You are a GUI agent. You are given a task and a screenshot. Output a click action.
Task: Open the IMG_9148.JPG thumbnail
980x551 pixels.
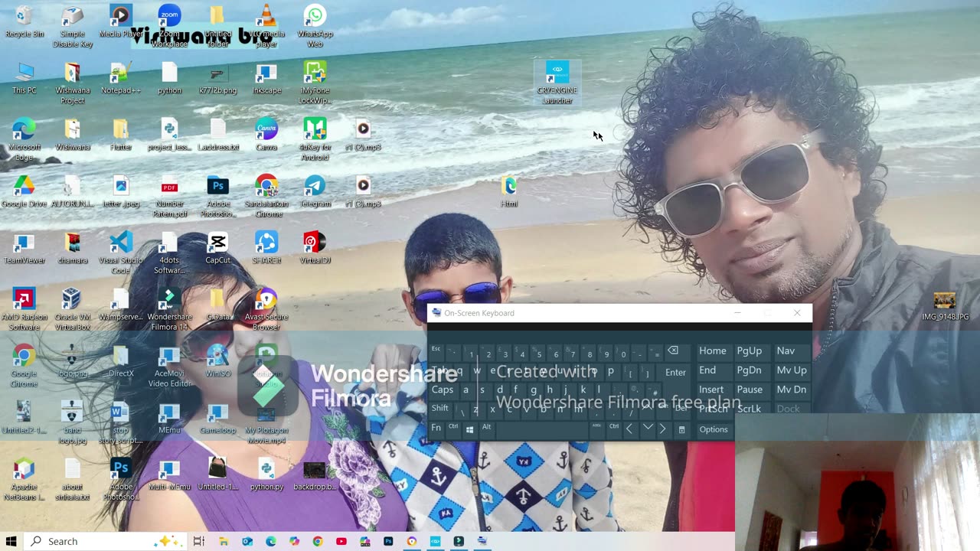[945, 305]
